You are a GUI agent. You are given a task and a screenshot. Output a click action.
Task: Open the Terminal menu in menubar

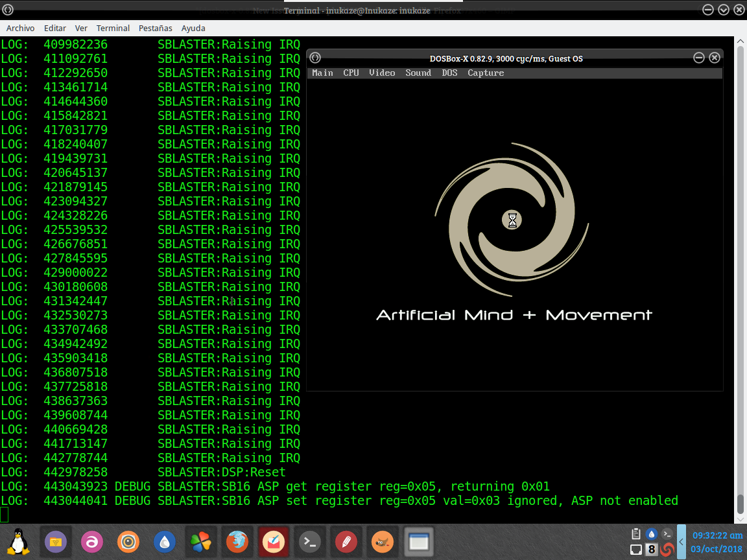pyautogui.click(x=113, y=28)
